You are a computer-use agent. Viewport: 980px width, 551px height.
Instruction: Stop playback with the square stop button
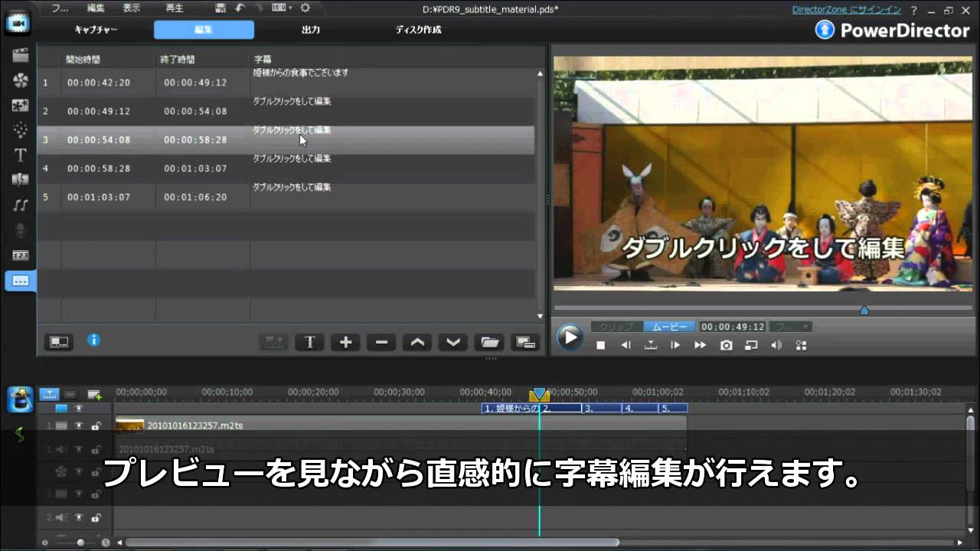(601, 345)
